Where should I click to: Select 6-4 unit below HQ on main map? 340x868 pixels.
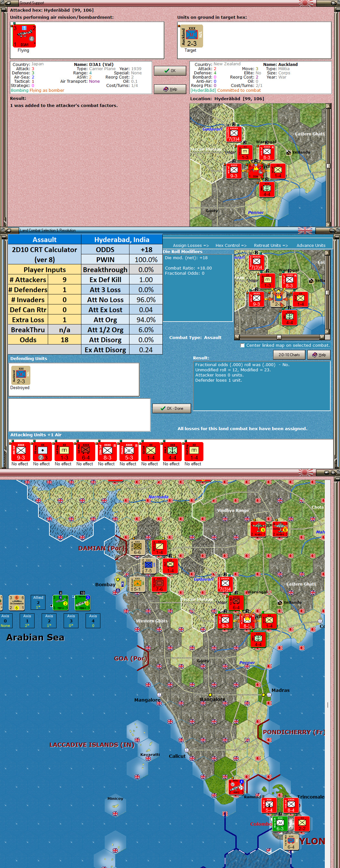236,602
